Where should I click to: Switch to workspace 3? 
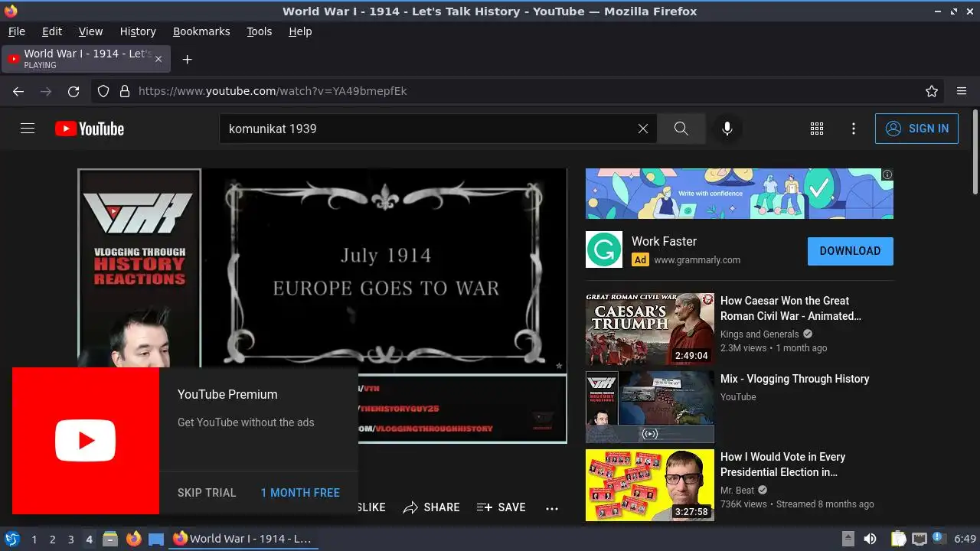(x=70, y=540)
